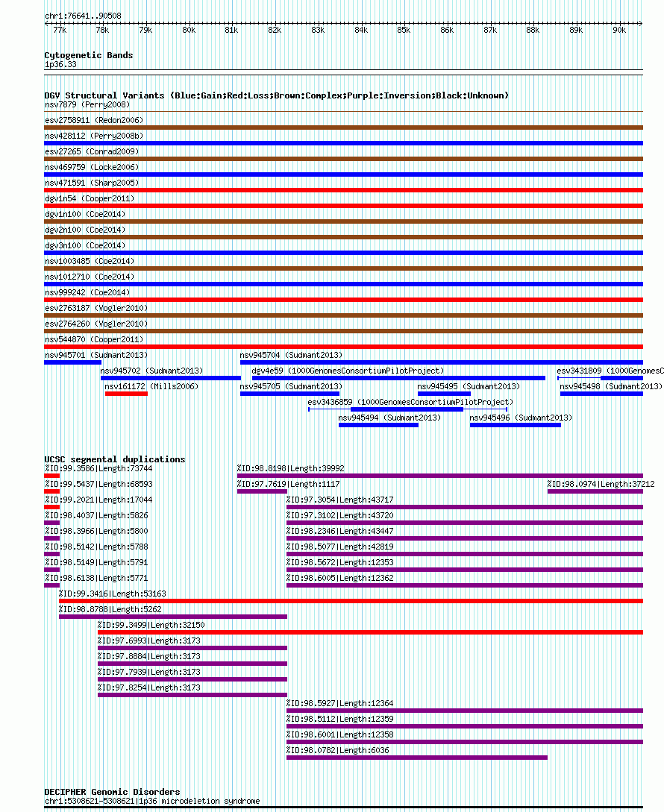This screenshot has height=812, width=664.
Task: Click duplication %ID:99.2021|Length:17044
Action: click(x=98, y=500)
